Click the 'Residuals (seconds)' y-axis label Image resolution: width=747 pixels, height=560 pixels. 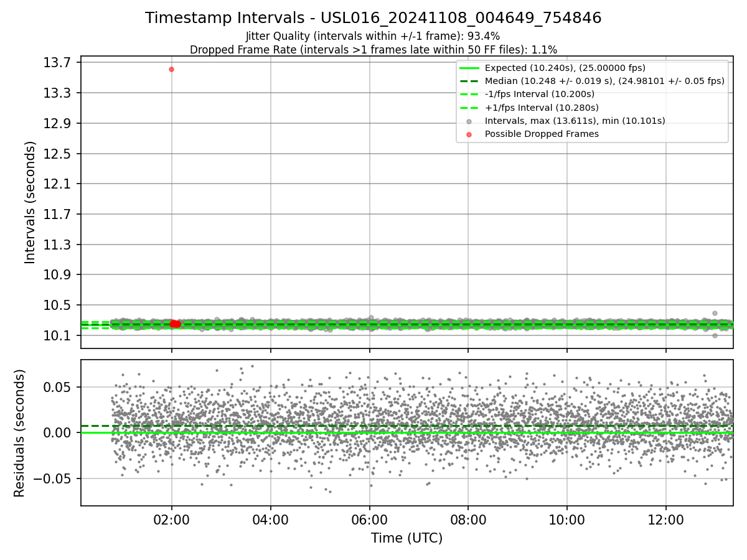click(19, 433)
